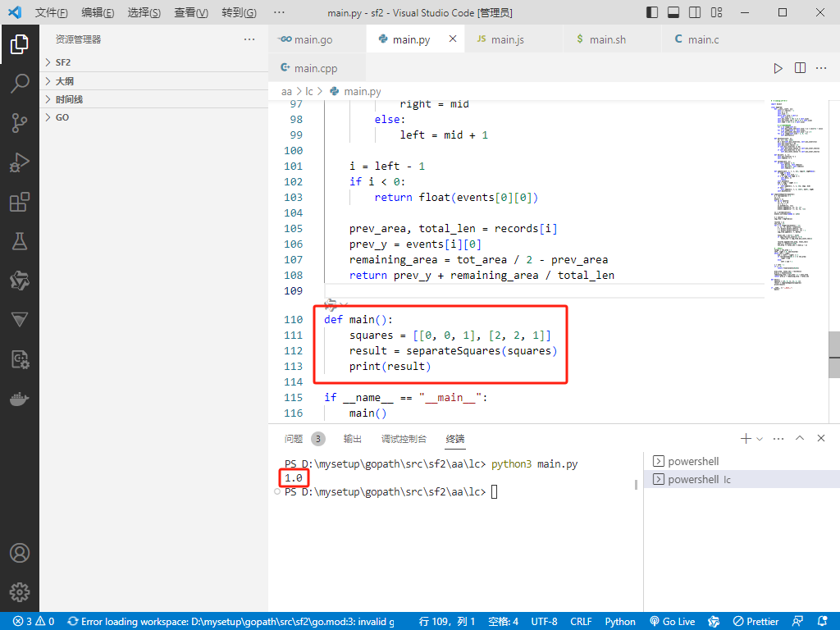The image size is (840, 630).
Task: Open the 转到(G) menu
Action: click(239, 12)
